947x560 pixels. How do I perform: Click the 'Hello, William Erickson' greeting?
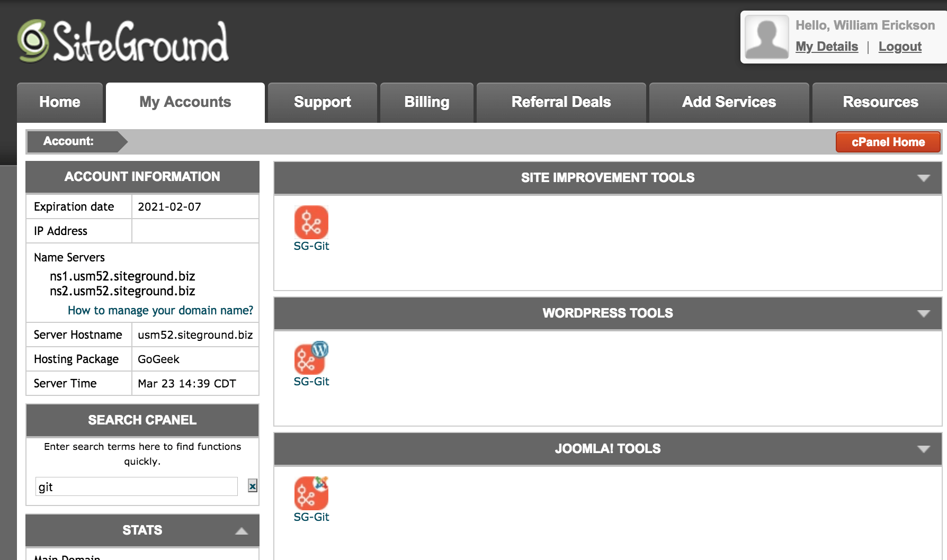(865, 25)
